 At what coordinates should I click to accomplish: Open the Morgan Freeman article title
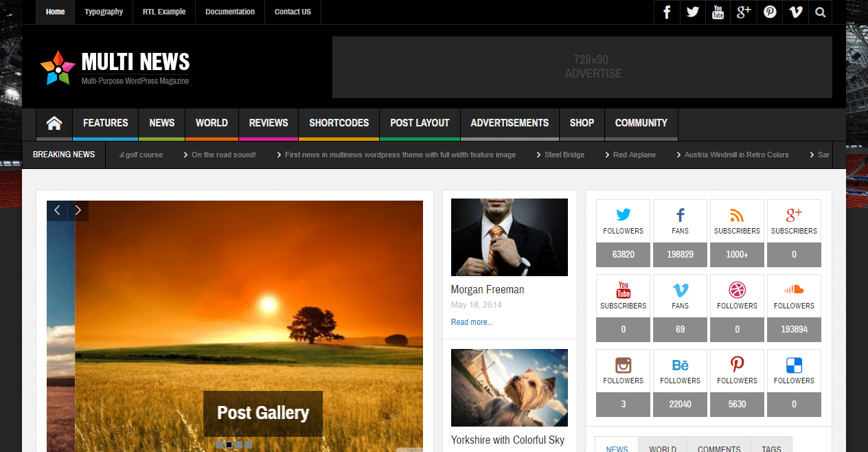pos(488,290)
